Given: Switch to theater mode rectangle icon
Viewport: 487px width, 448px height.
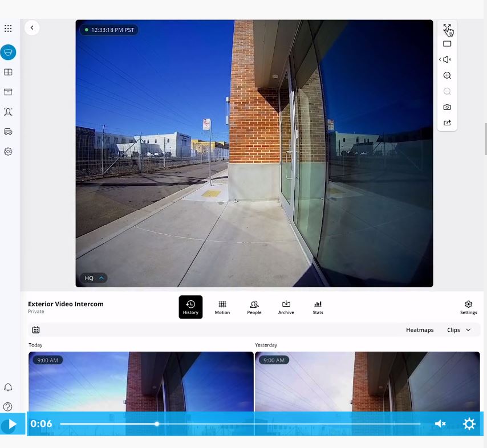Looking at the screenshot, I should point(447,44).
